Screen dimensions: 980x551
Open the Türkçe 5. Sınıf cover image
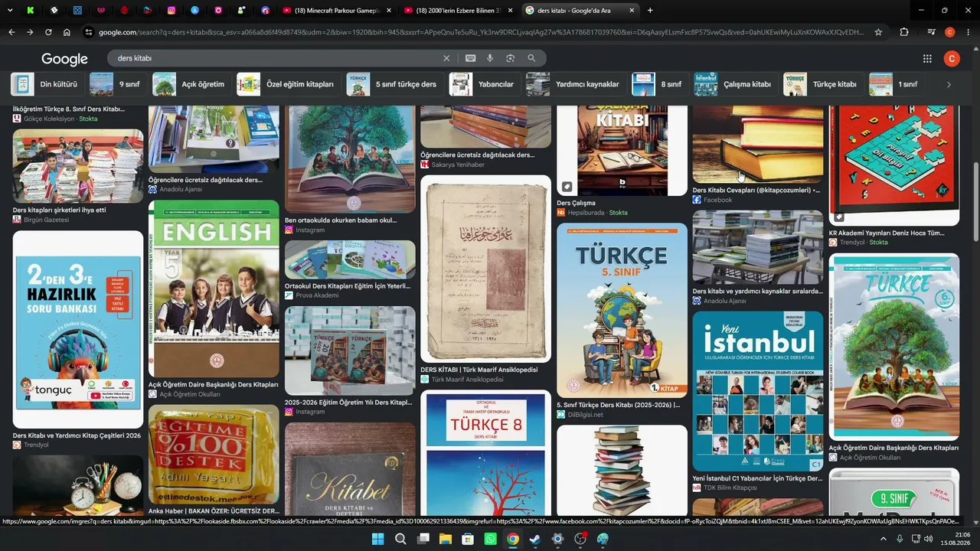coord(622,310)
